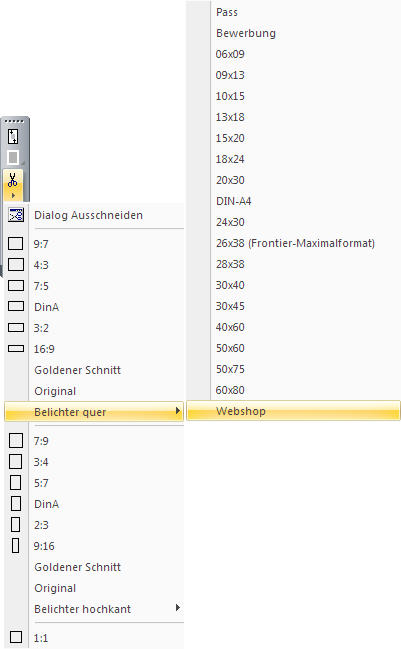The width and height of the screenshot is (401, 649).
Task: Click the gray square toolbar icon
Action: [13, 157]
